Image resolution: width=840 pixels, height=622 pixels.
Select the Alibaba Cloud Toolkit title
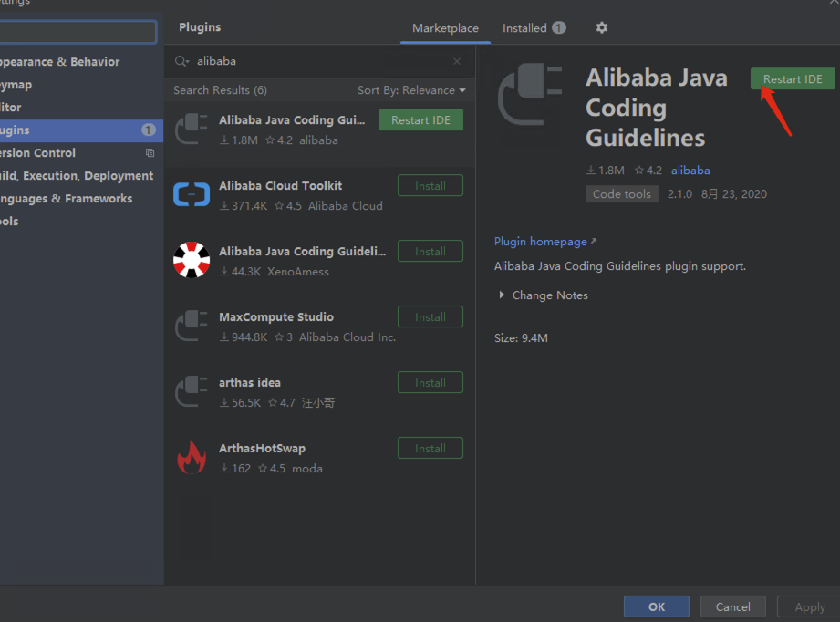pos(280,185)
